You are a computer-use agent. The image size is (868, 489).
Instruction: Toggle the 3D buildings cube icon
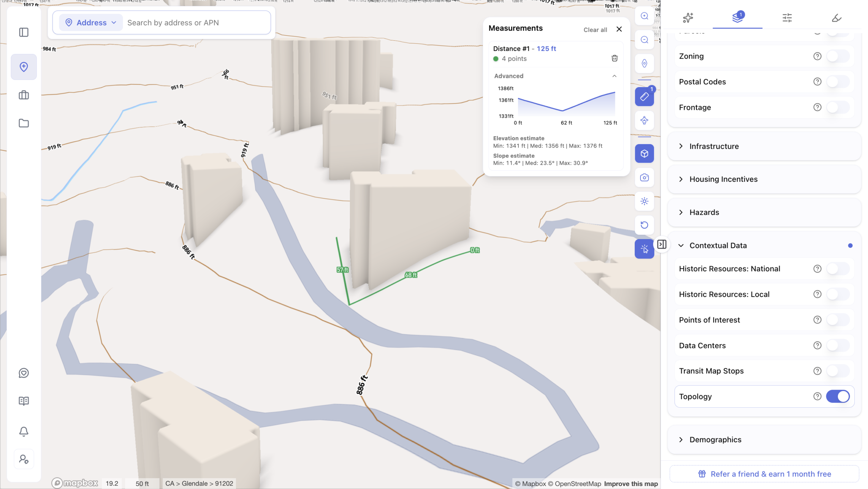click(x=644, y=154)
